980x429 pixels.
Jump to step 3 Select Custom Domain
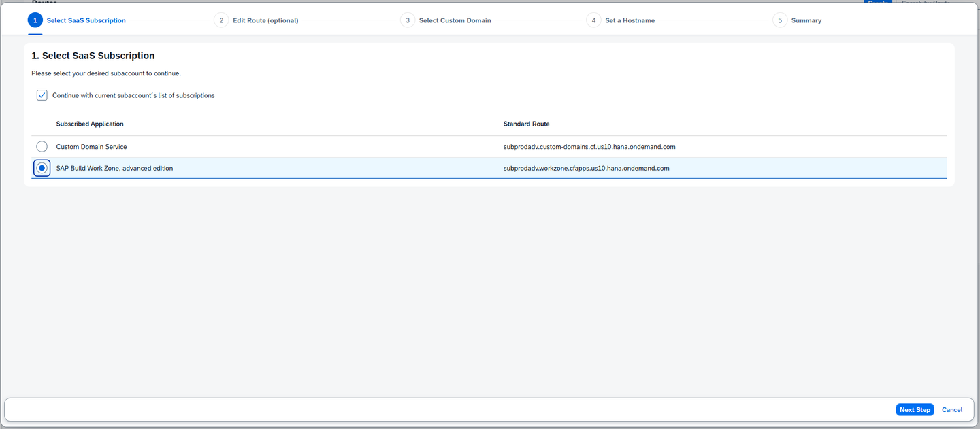[446, 20]
